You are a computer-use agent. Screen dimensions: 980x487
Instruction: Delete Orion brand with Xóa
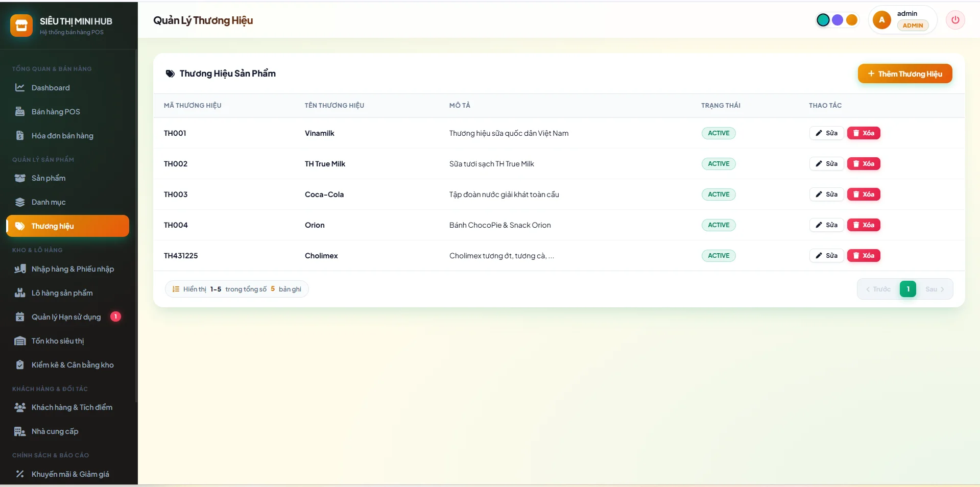click(x=864, y=225)
